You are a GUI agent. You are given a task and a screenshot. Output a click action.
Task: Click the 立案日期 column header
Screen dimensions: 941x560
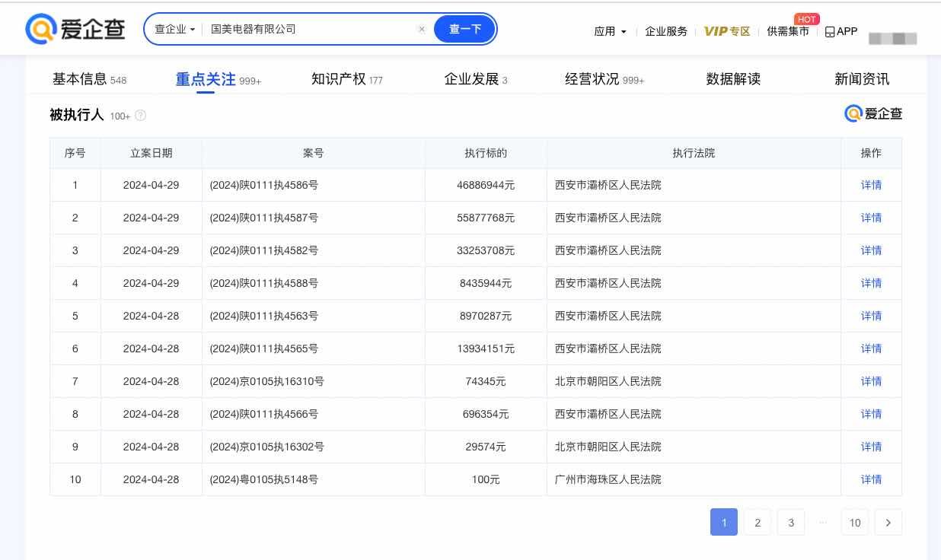pos(152,153)
